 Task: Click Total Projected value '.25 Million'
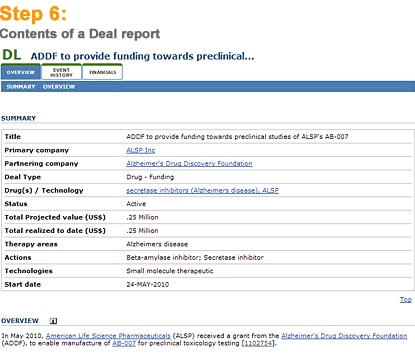pyautogui.click(x=142, y=217)
